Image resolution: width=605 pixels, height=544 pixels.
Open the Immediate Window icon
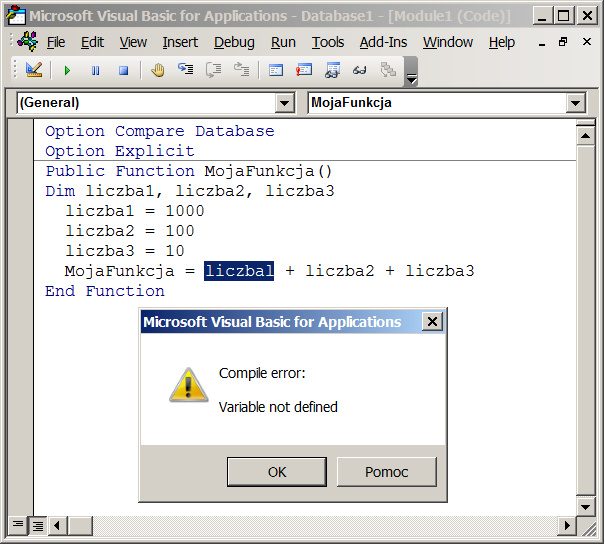304,70
